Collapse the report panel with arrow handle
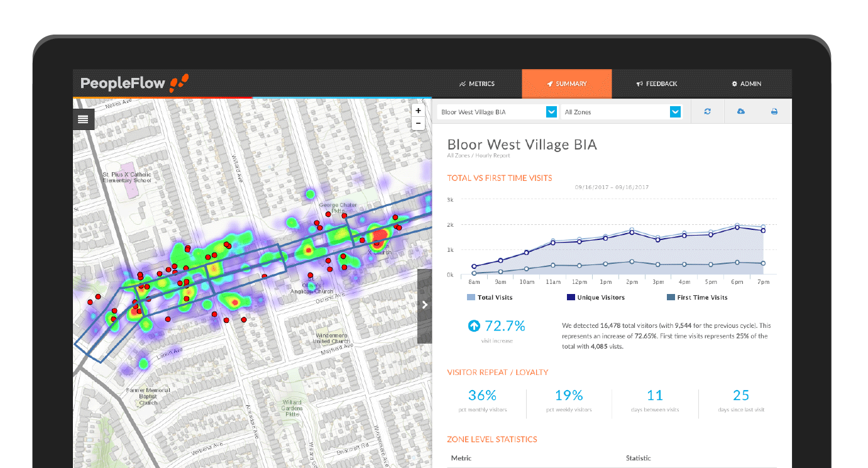This screenshot has height=468, width=868. [425, 305]
